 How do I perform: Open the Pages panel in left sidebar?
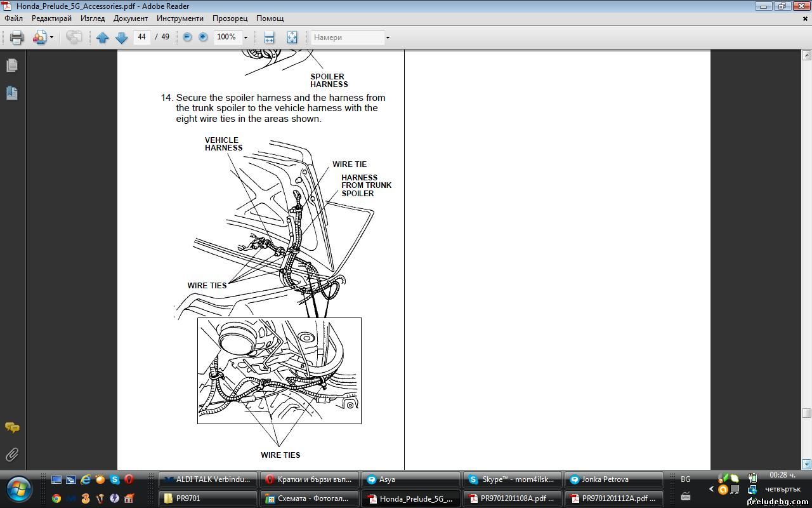11,65
